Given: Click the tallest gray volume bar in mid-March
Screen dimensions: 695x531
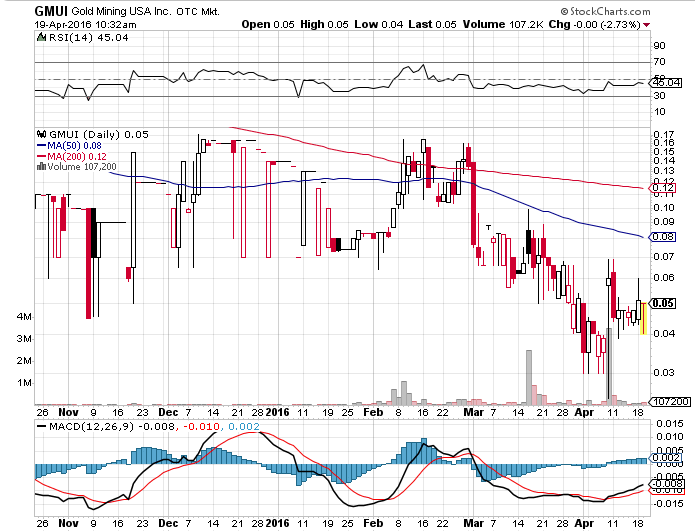Looking at the screenshot, I should click(x=529, y=377).
